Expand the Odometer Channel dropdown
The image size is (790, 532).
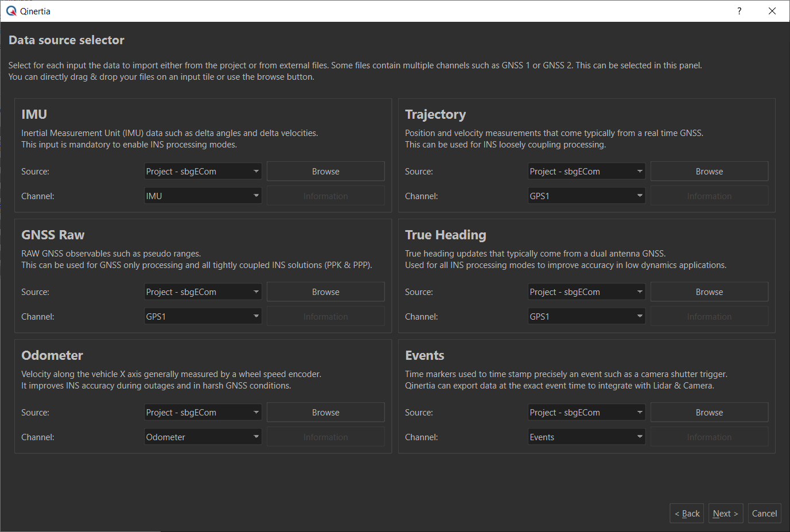203,437
